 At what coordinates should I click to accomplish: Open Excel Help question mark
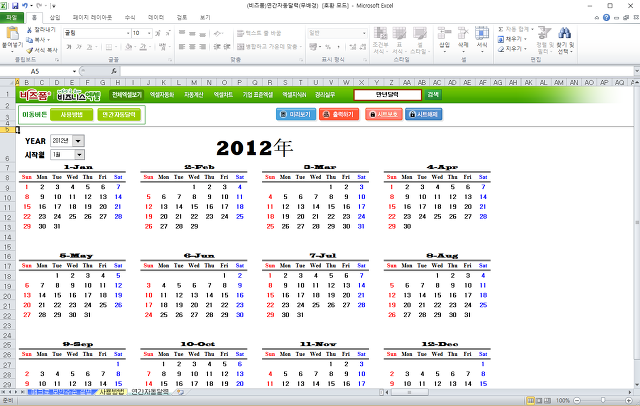[606, 18]
